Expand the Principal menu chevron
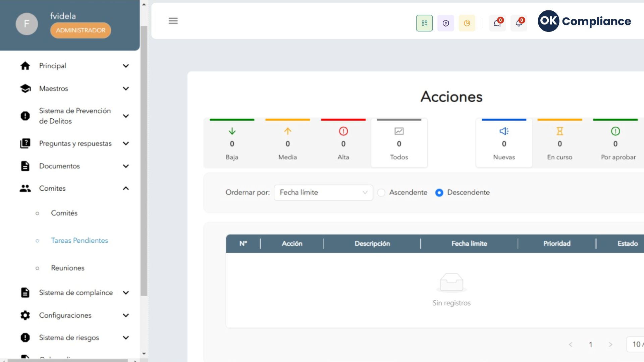The width and height of the screenshot is (644, 362). (x=126, y=66)
